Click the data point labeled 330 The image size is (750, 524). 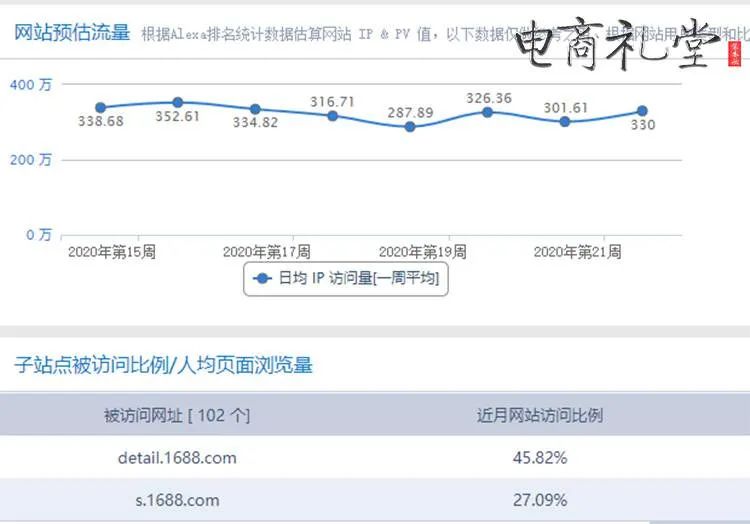tap(642, 111)
